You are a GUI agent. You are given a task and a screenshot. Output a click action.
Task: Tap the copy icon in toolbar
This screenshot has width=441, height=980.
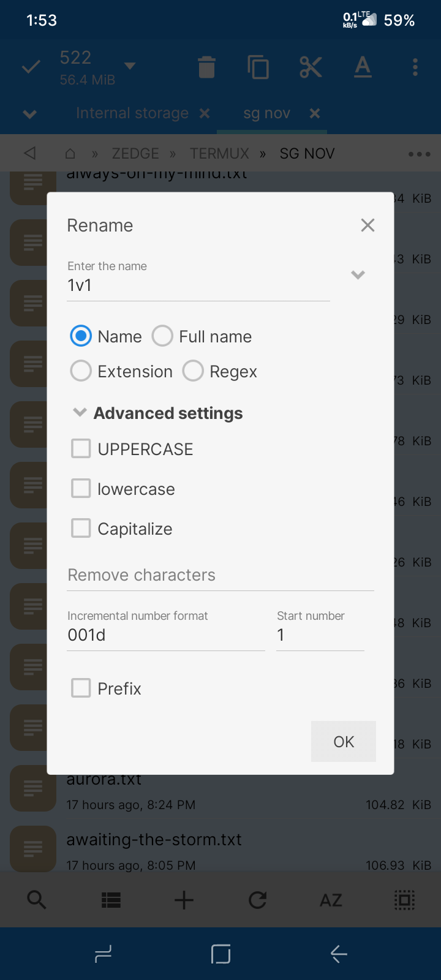258,67
